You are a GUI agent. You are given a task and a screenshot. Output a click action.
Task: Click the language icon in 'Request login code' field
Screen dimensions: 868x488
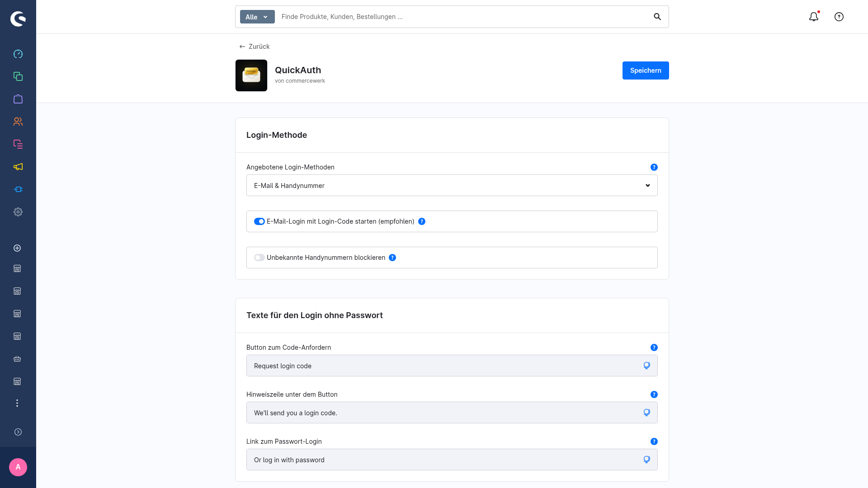(646, 366)
